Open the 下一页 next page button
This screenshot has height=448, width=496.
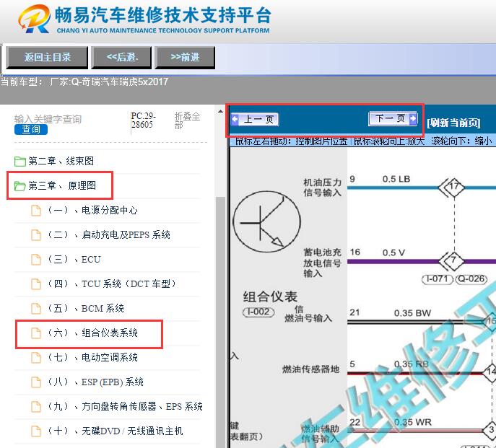coord(393,118)
